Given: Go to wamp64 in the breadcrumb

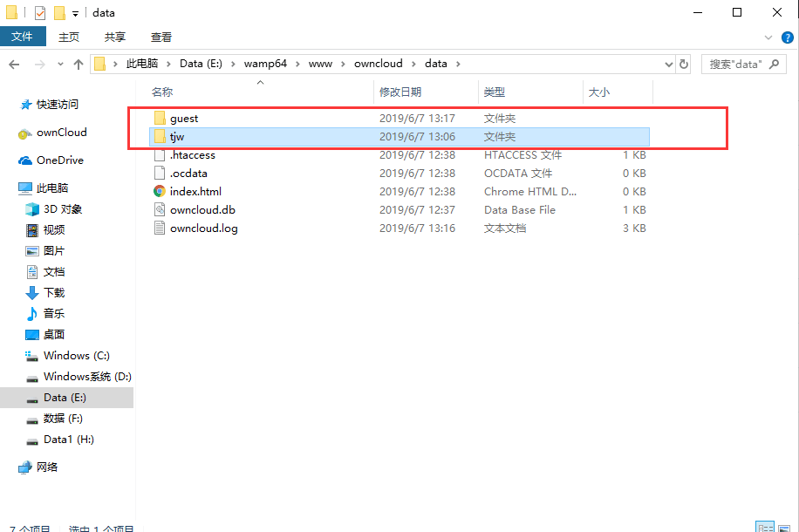Looking at the screenshot, I should point(265,64).
